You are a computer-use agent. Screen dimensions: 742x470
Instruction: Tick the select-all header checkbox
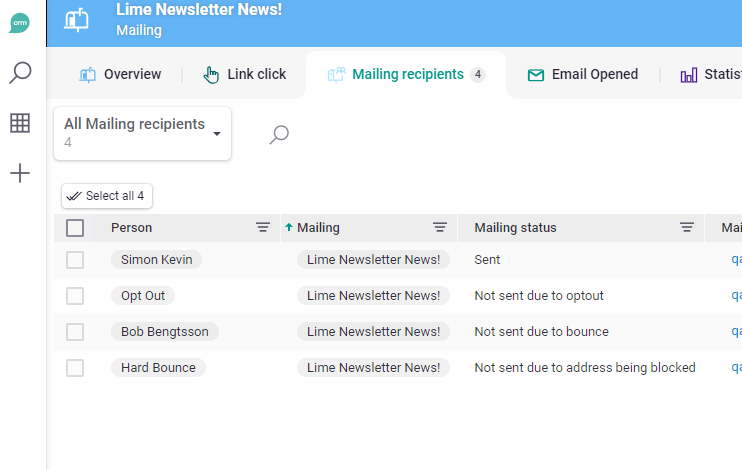coord(75,228)
